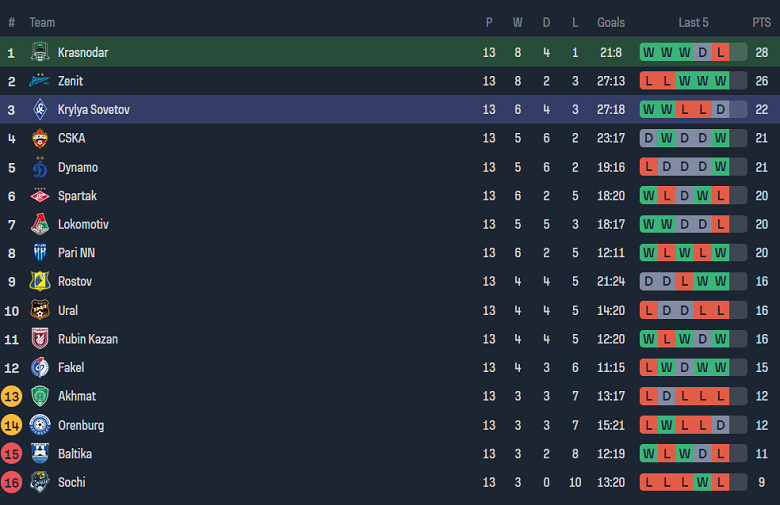
Task: Open Rubin Kazan via its crest
Action: click(40, 339)
